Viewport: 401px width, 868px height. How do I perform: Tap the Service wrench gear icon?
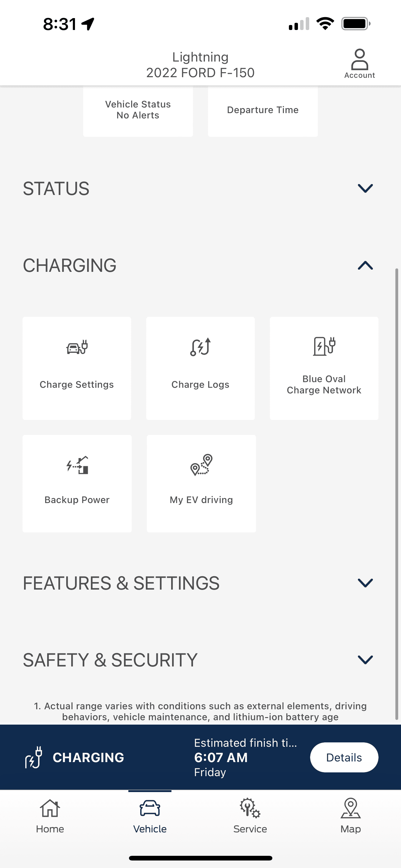[250, 808]
